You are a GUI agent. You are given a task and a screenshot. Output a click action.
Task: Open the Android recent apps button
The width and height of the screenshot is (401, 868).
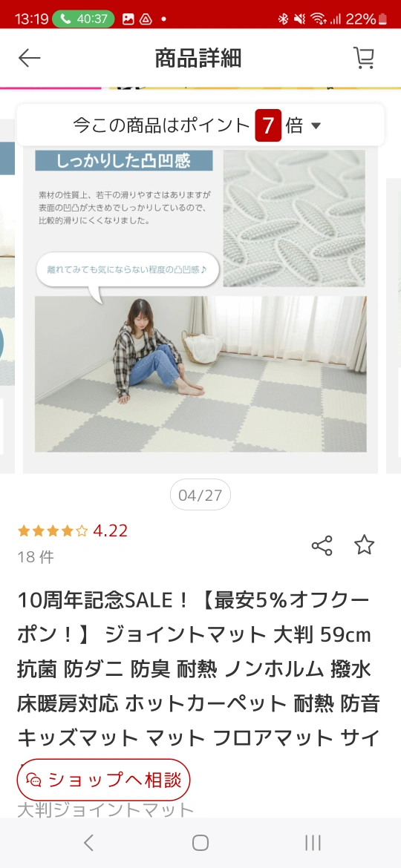pos(313,843)
